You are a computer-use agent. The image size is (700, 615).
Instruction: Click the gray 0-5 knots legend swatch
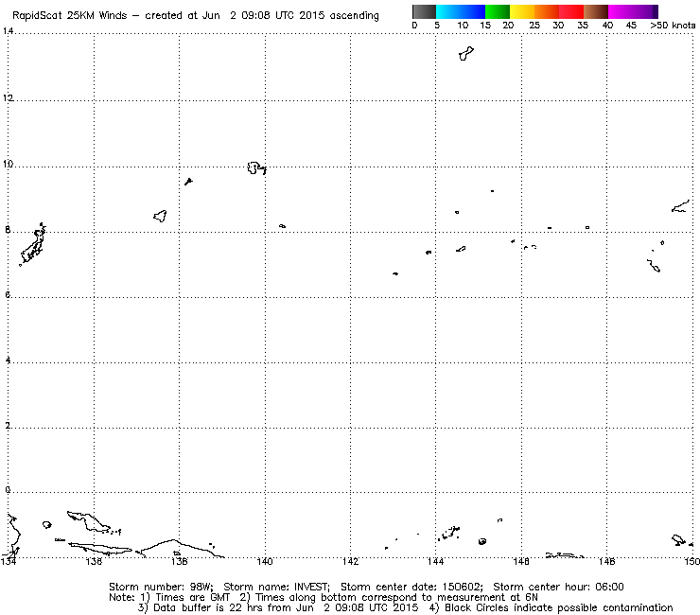(424, 11)
